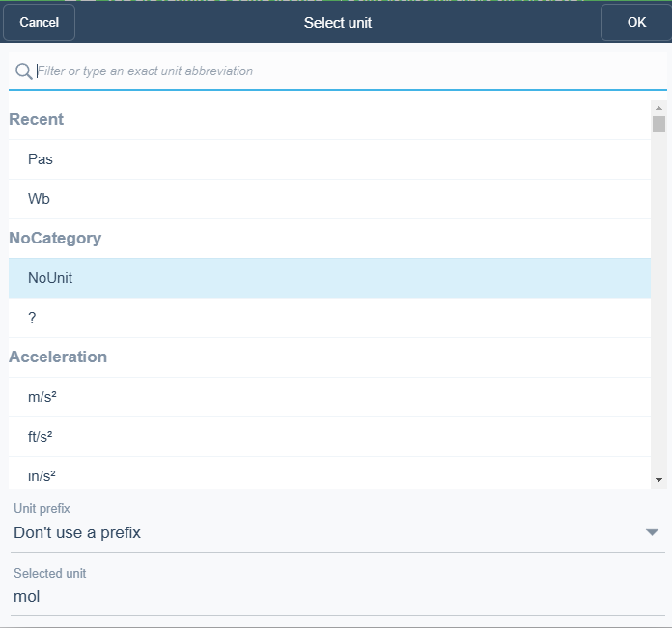This screenshot has width=672, height=628.
Task: Pick the in/s² acceleration unit
Action: tap(329, 473)
